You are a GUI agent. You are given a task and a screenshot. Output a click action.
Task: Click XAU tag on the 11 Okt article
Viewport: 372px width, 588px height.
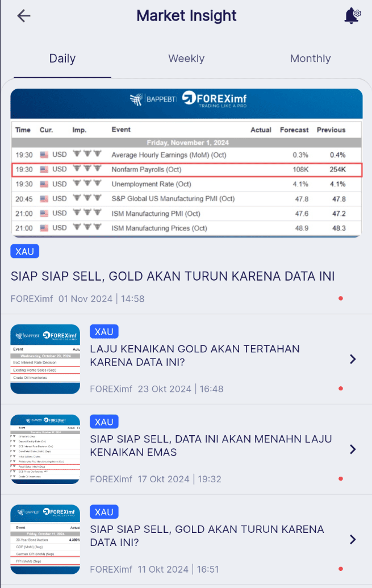point(104,512)
